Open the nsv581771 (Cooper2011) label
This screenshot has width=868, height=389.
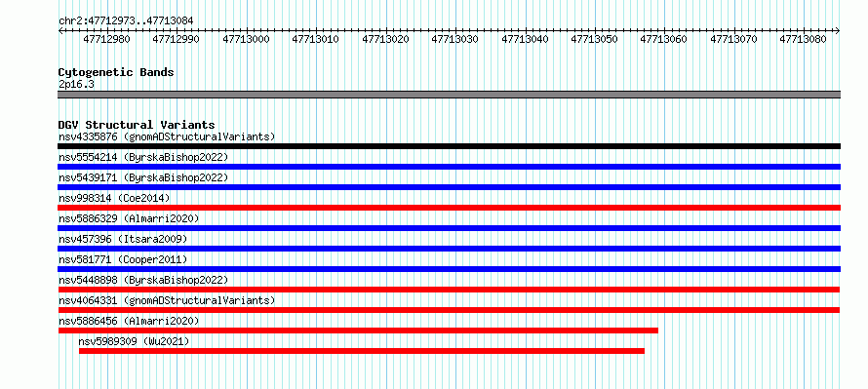(x=123, y=259)
